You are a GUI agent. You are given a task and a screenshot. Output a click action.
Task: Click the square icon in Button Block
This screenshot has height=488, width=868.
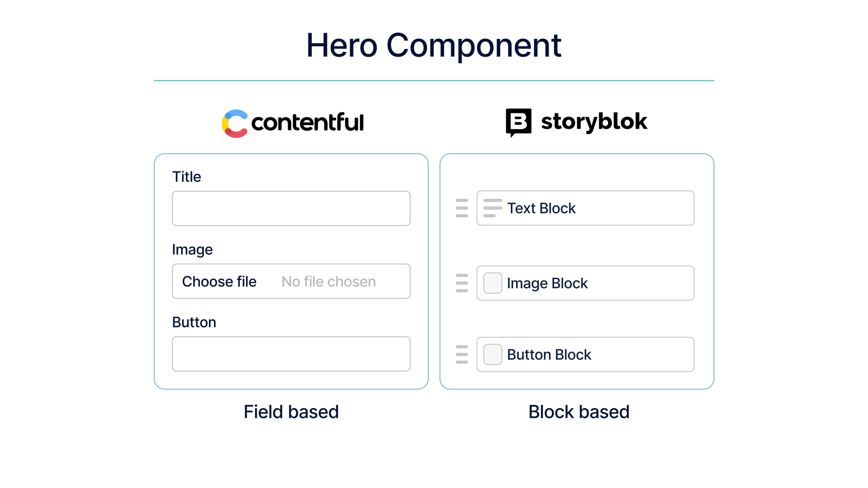(492, 355)
